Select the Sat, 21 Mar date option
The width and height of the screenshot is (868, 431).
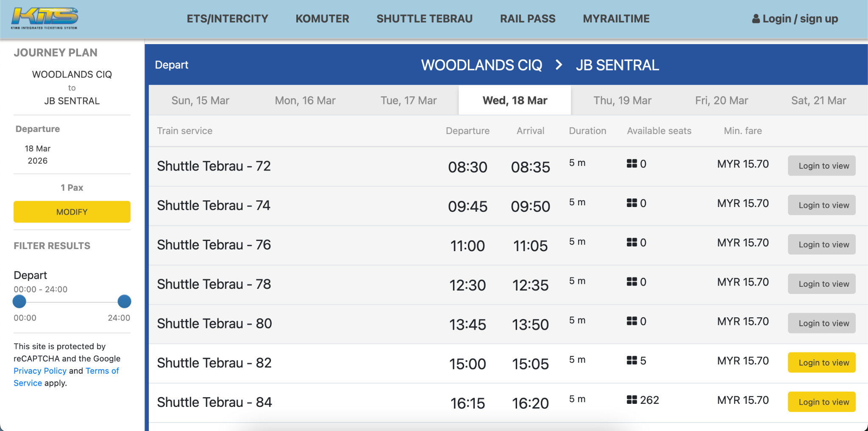coord(818,100)
